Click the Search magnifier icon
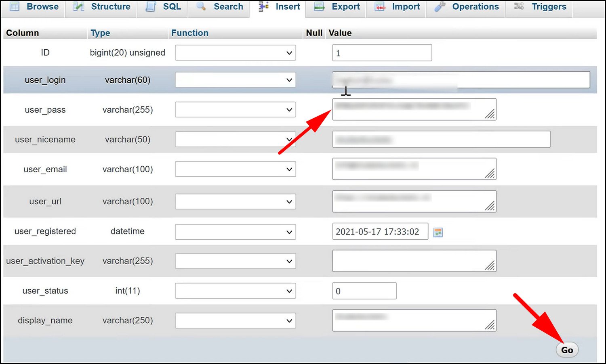The image size is (606, 364). [201, 6]
